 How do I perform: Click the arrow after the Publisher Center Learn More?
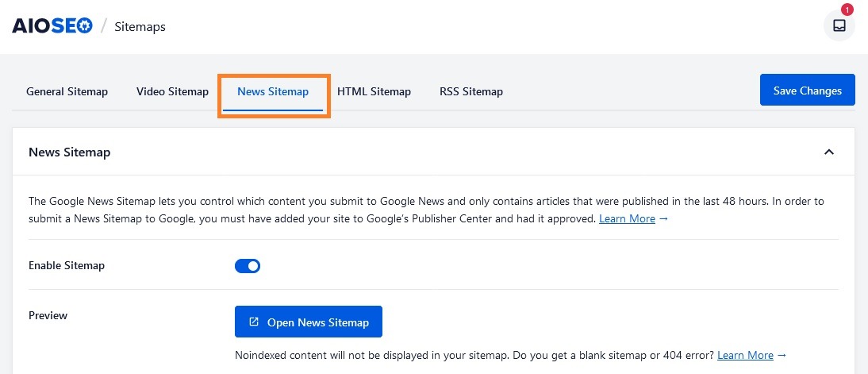664,218
